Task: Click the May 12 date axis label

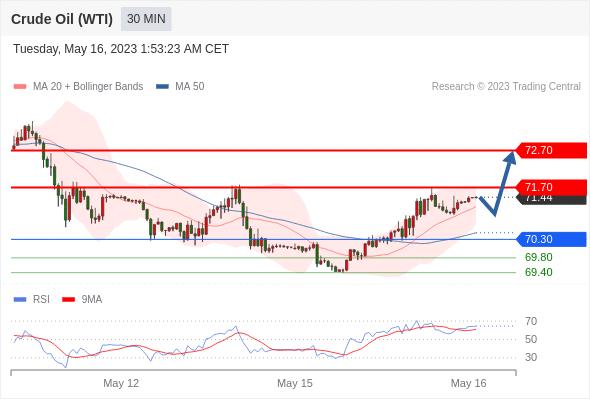Action: [x=121, y=383]
